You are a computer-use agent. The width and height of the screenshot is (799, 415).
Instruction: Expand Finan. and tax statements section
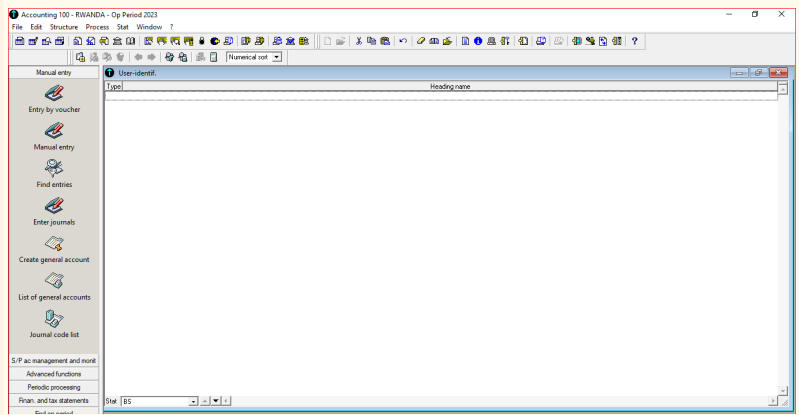[x=54, y=400]
